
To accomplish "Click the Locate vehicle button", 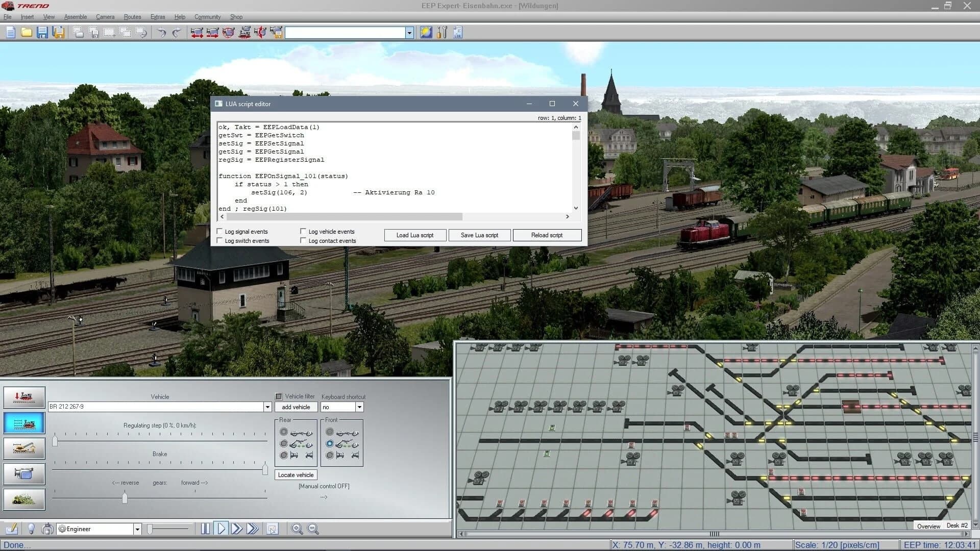I will point(295,474).
